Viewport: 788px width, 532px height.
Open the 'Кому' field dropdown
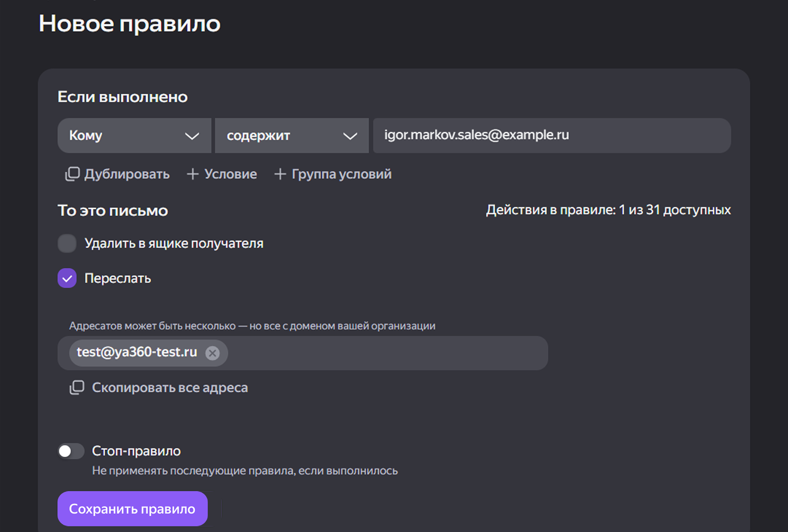click(134, 136)
